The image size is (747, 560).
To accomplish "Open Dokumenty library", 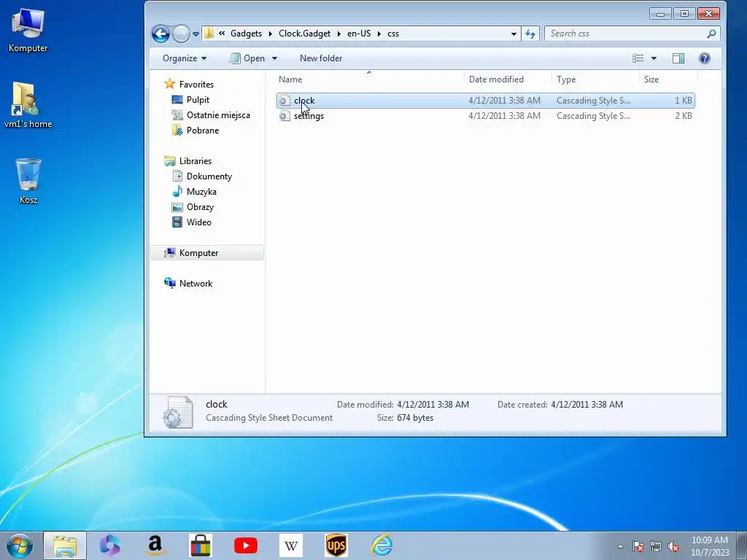I will pyautogui.click(x=209, y=176).
